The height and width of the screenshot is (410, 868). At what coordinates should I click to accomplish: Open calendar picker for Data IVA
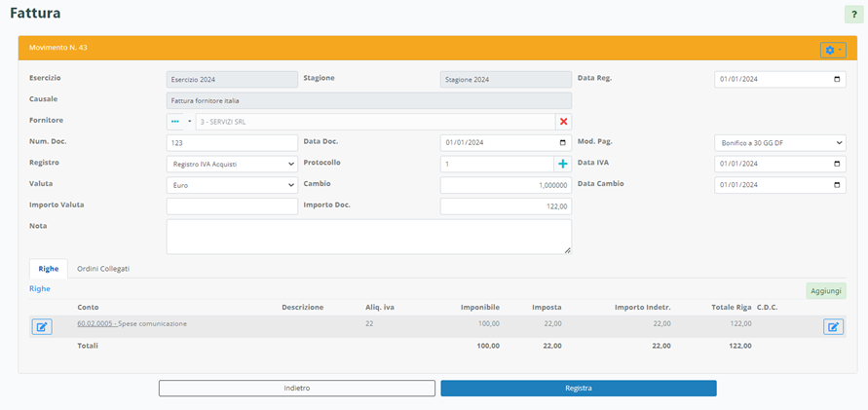[x=838, y=164]
